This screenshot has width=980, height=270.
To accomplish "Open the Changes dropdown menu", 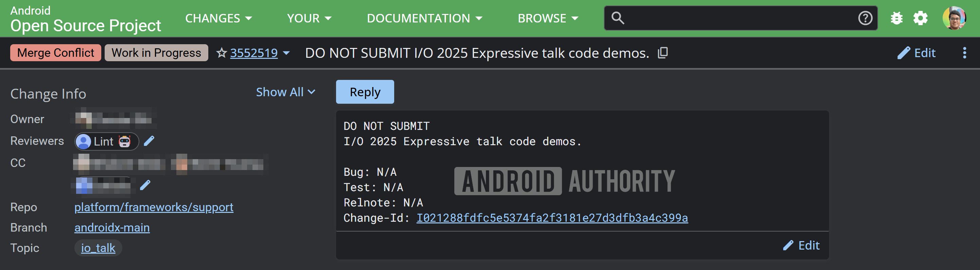I will tap(218, 18).
